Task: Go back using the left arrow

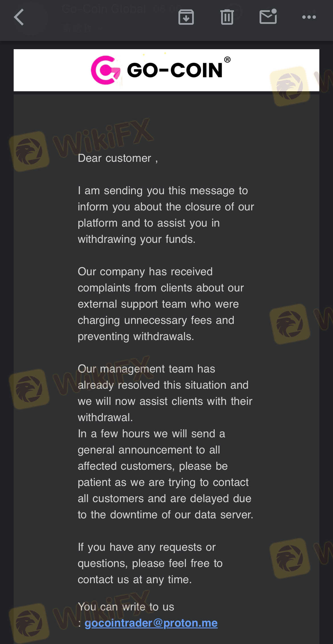Action: (x=19, y=17)
